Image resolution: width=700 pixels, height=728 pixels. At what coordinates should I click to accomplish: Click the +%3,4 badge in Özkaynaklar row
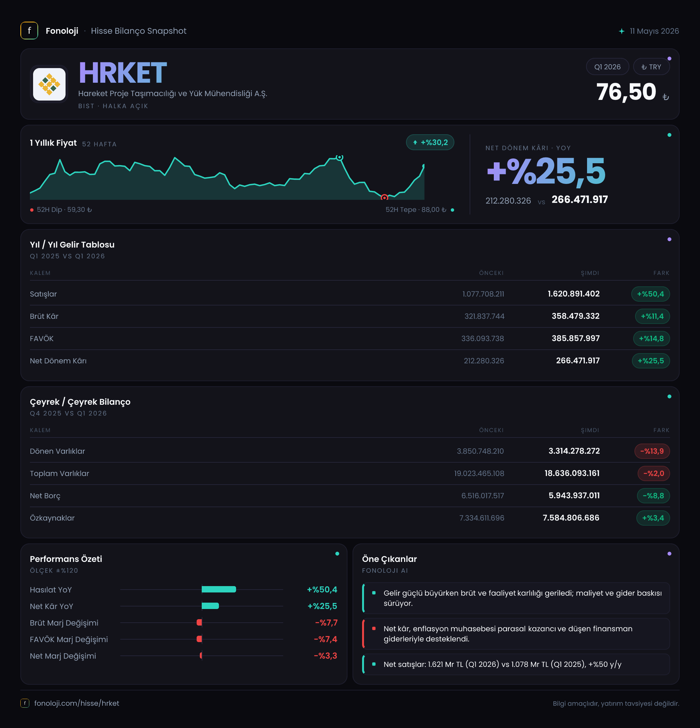[653, 518]
